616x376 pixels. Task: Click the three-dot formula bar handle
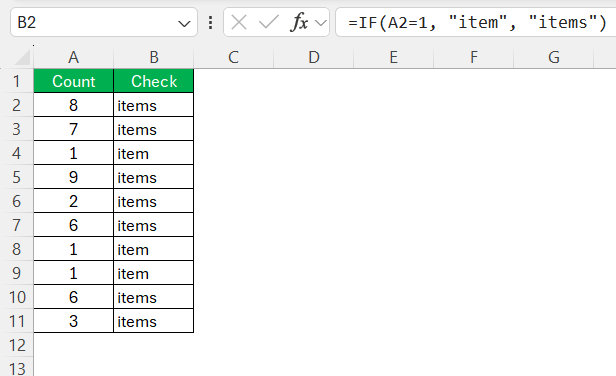[211, 22]
